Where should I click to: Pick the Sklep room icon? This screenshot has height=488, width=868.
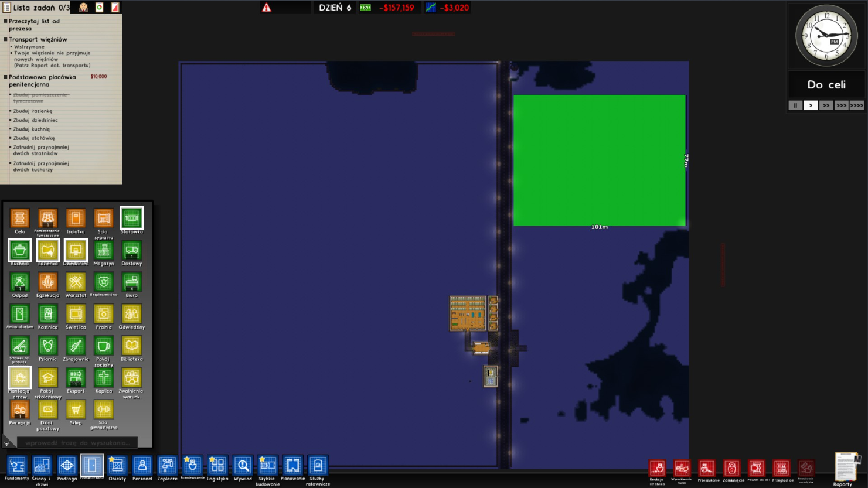click(76, 409)
